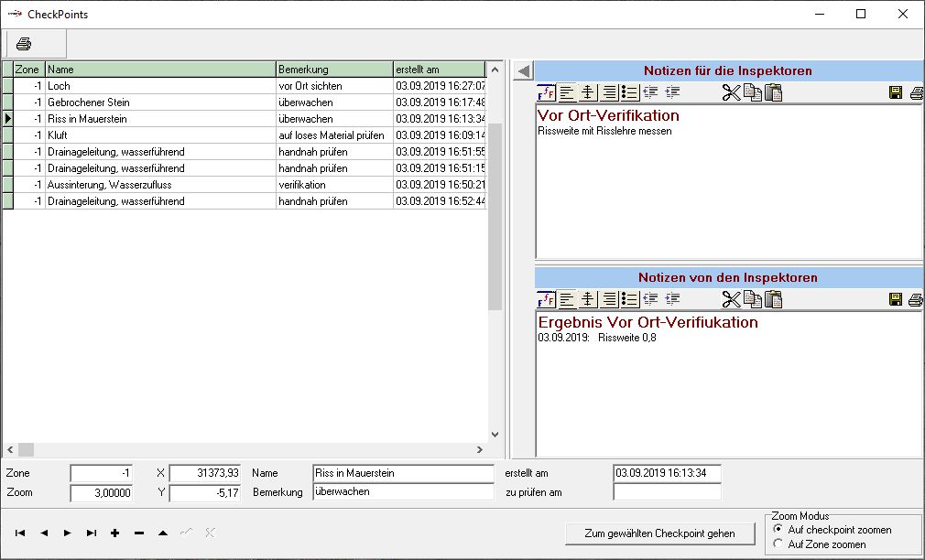This screenshot has width=925, height=560.
Task: Click the table's vertical scrollbar down arrow
Action: pyautogui.click(x=495, y=435)
